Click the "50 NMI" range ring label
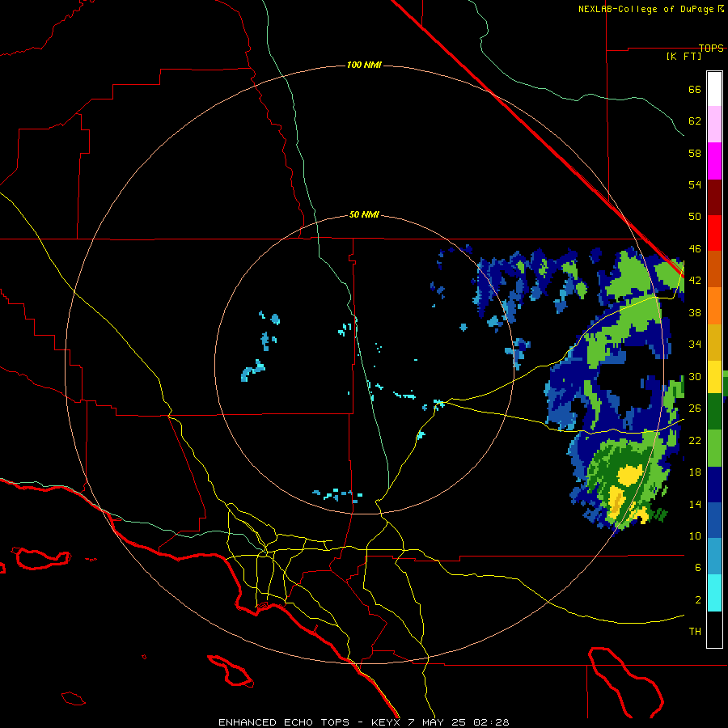728x728 pixels. (x=364, y=214)
